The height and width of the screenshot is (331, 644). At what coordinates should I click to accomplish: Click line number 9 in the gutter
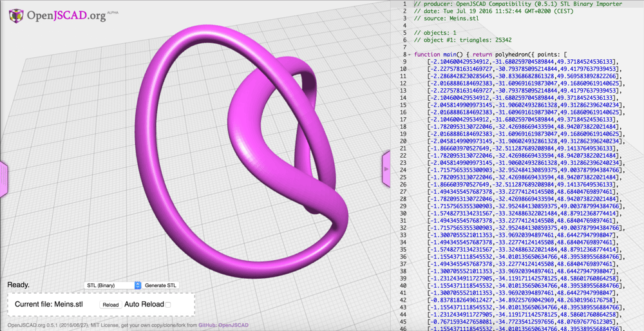coord(404,62)
